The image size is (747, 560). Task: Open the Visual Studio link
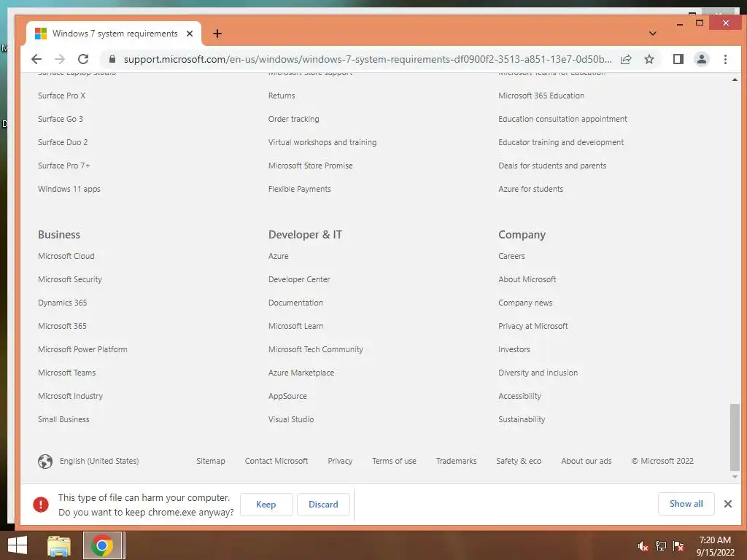[x=290, y=419]
